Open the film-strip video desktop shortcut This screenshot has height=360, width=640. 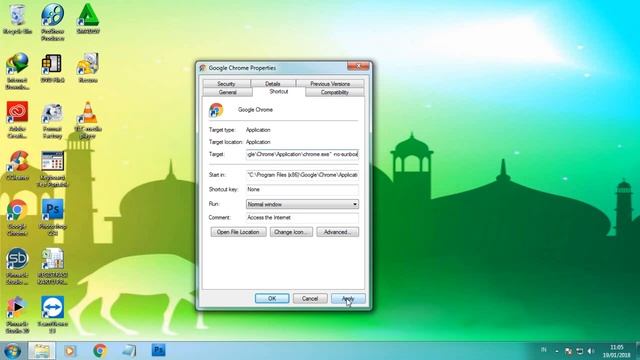click(52, 68)
